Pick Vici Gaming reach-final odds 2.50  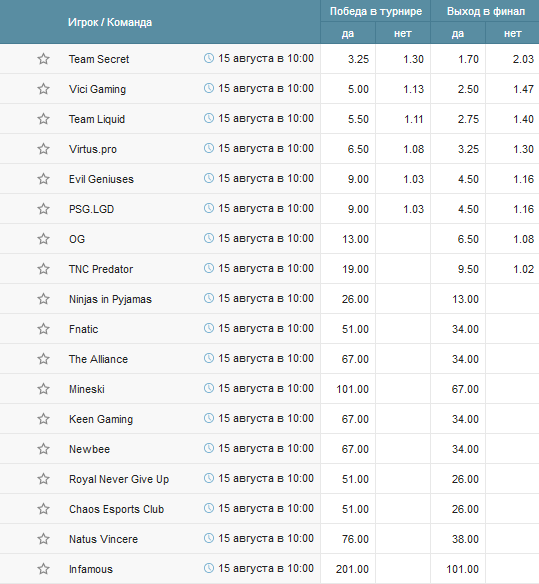(x=458, y=89)
